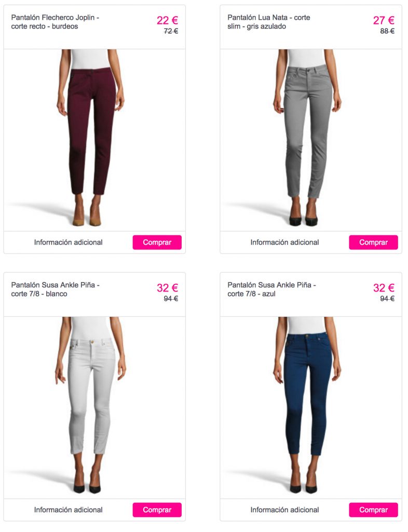Open the grey slim pants photo
This screenshot has width=408, height=532.
click(311, 140)
